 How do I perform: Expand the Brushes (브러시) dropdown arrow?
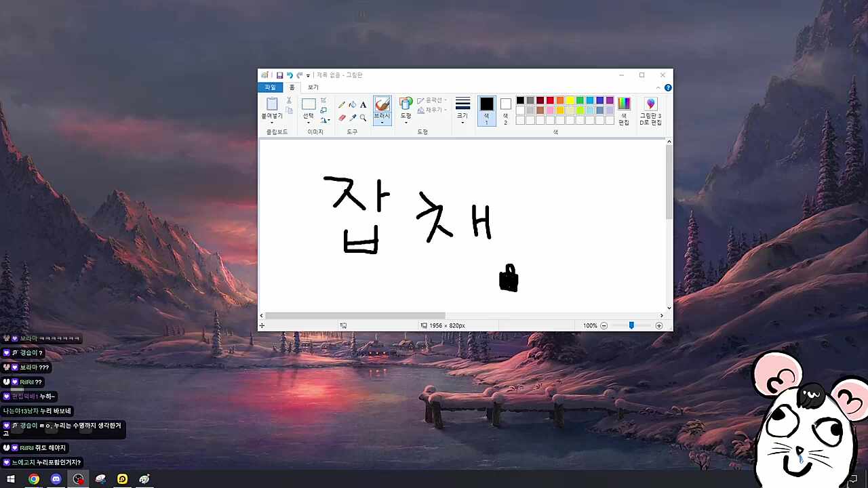(x=382, y=123)
